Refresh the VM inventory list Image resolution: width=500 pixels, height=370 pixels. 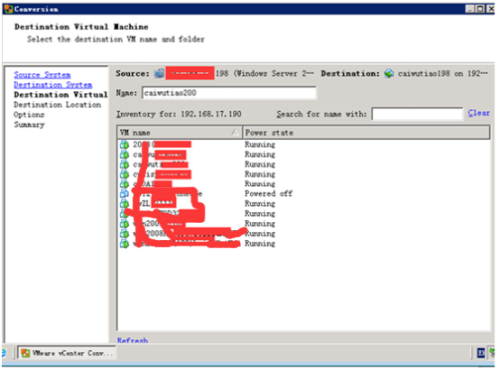132,340
